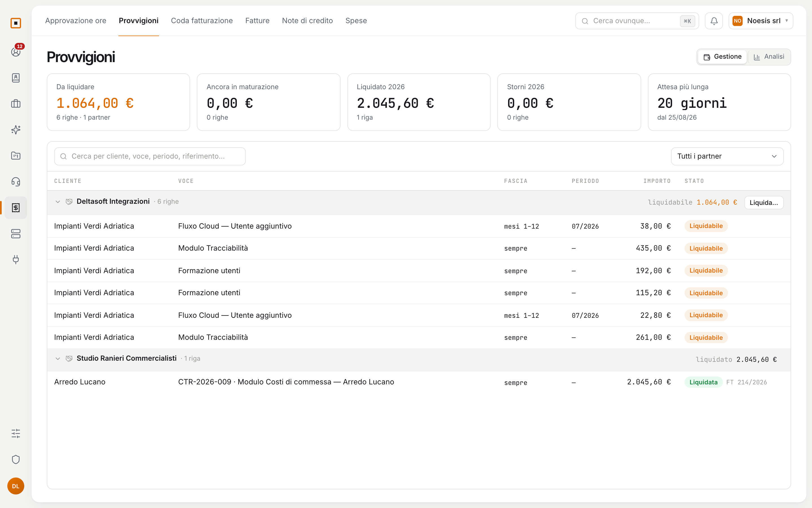This screenshot has width=812, height=508.
Task: Click the Liquidabile badge in 38,00 € row
Action: pyautogui.click(x=706, y=226)
